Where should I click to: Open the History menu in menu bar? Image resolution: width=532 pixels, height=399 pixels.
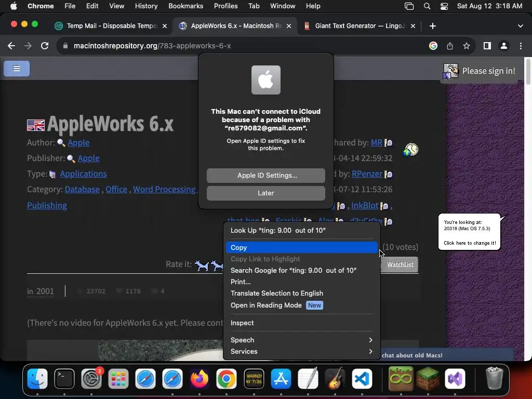pos(146,6)
